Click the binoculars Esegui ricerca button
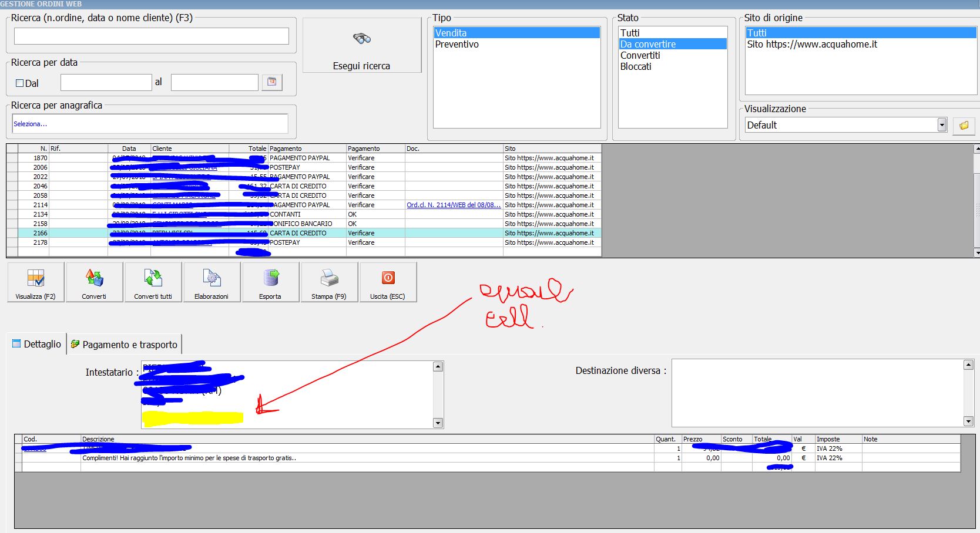This screenshot has width=980, height=533. tap(362, 45)
